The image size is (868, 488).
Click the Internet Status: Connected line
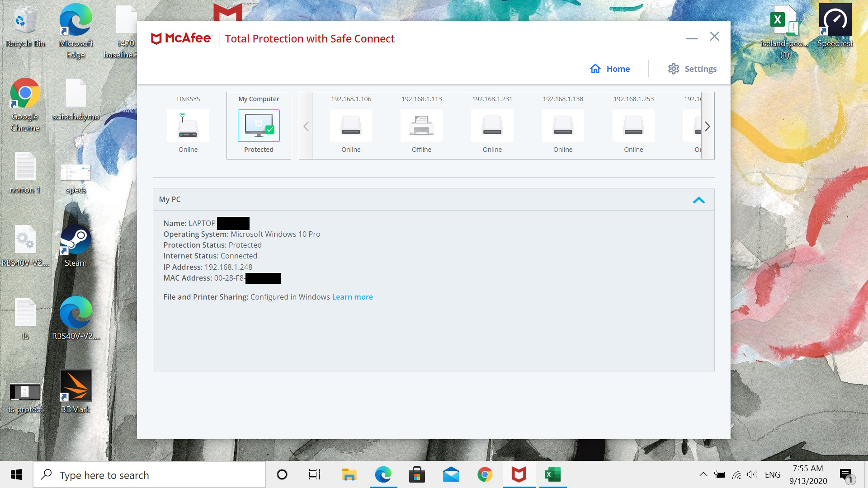[x=210, y=256]
